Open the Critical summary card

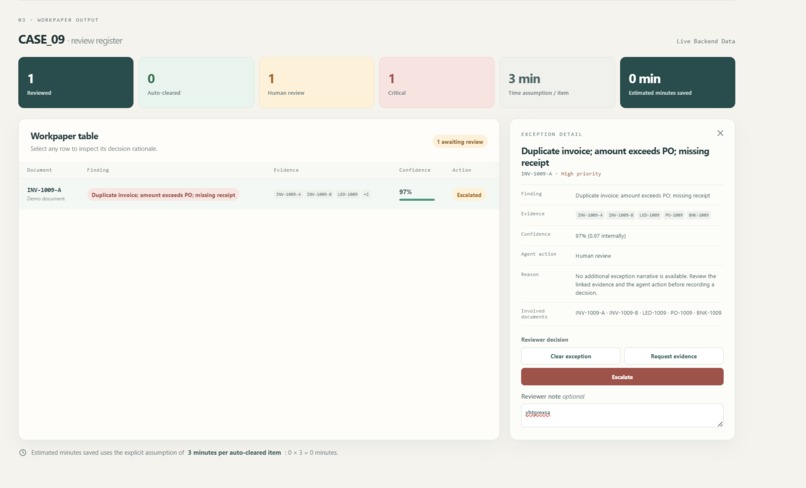[437, 82]
